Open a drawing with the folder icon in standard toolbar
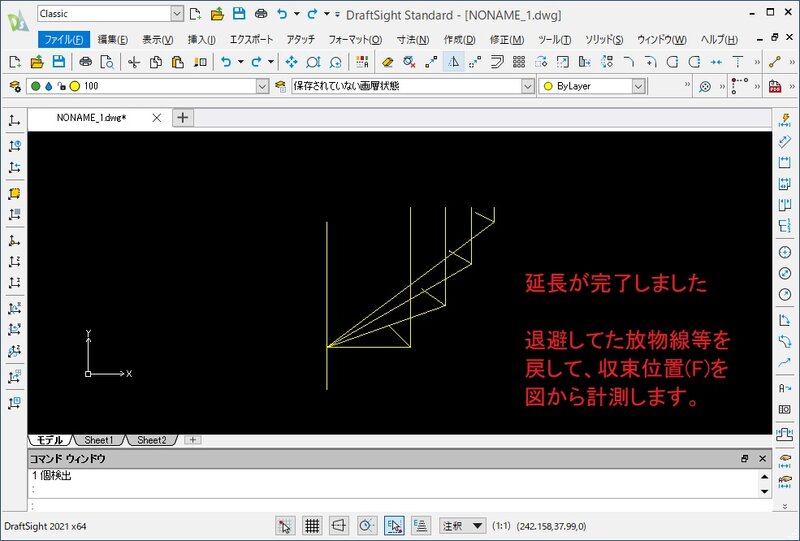Screen dimensions: 800x541 37,62
